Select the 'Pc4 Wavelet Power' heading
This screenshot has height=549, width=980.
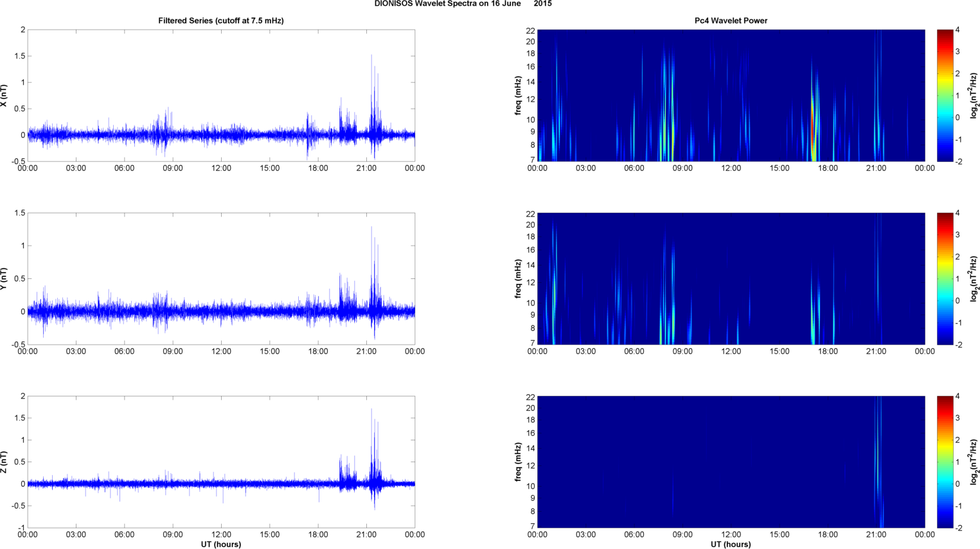tap(731, 21)
